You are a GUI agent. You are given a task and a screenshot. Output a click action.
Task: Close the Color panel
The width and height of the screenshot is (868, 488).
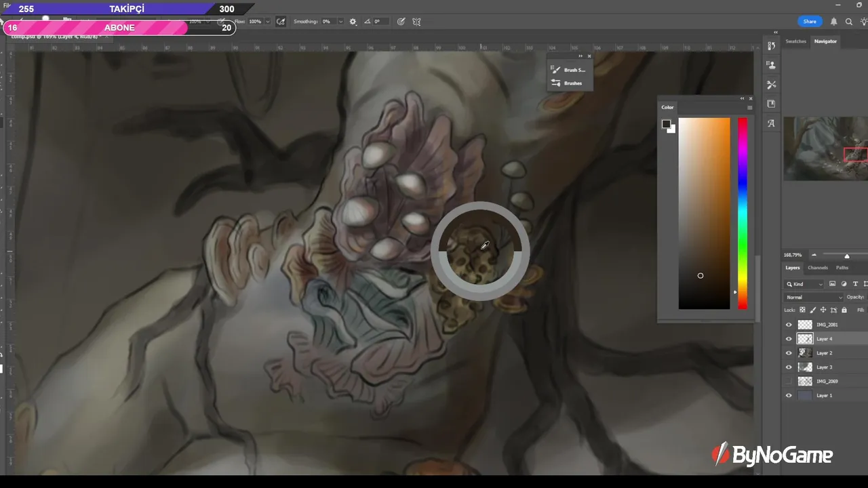(x=750, y=98)
